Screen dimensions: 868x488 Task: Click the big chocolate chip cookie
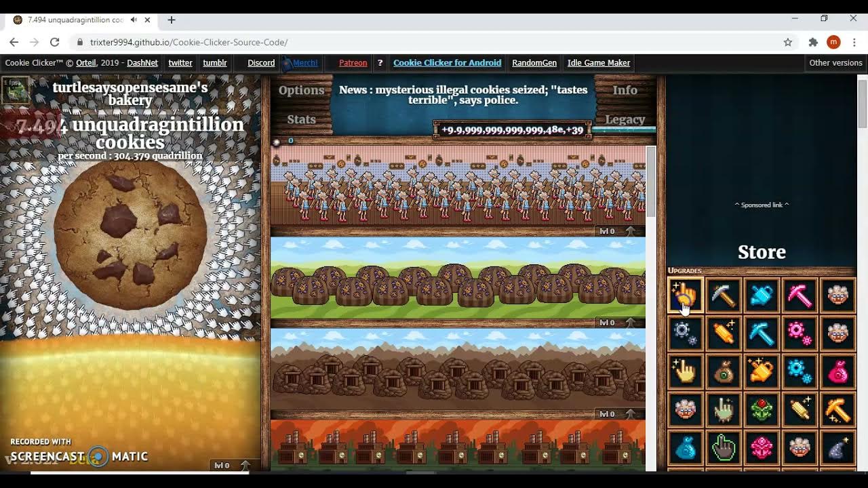coord(130,236)
